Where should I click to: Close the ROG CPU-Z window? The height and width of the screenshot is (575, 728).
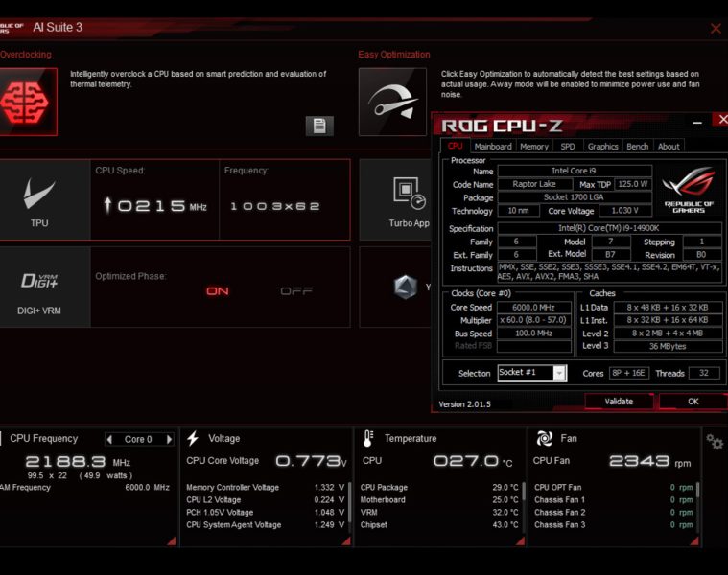pos(722,120)
